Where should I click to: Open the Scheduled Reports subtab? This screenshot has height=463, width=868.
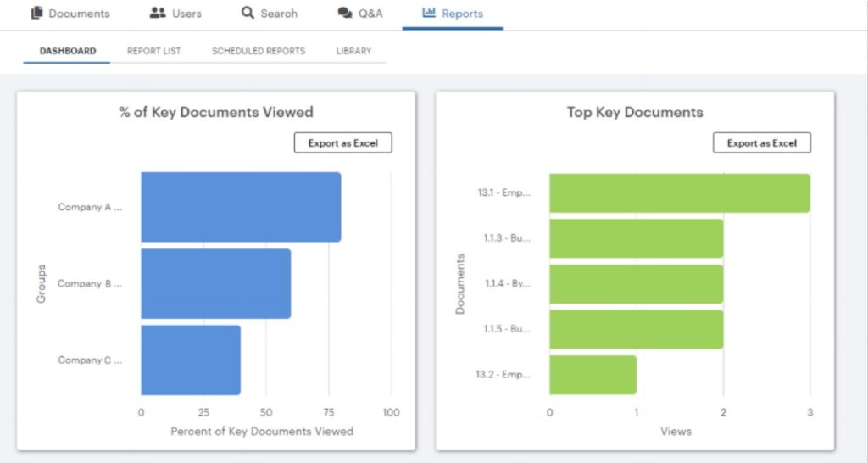point(259,51)
